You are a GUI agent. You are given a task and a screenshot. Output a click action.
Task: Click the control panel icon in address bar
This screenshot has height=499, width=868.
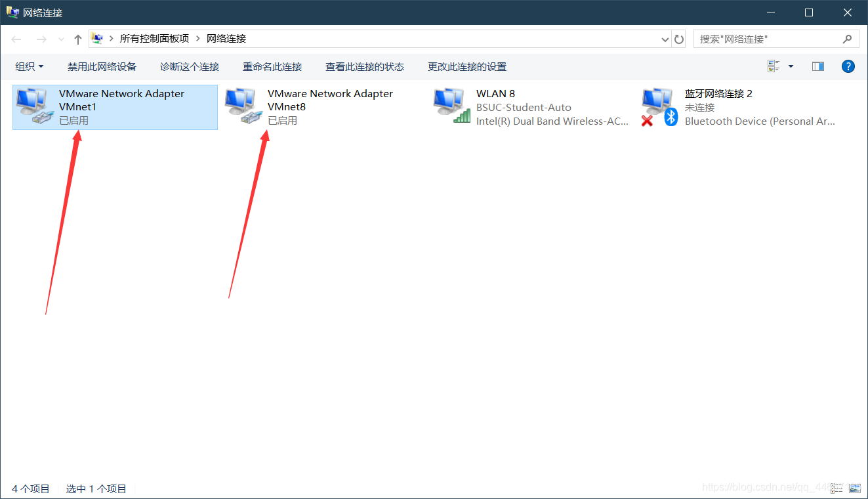[97, 39]
